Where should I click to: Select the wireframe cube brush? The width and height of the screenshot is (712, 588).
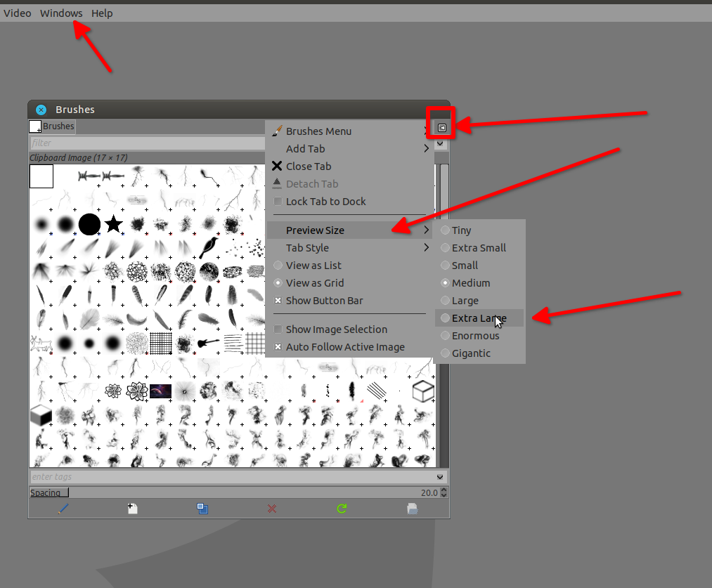click(x=423, y=391)
